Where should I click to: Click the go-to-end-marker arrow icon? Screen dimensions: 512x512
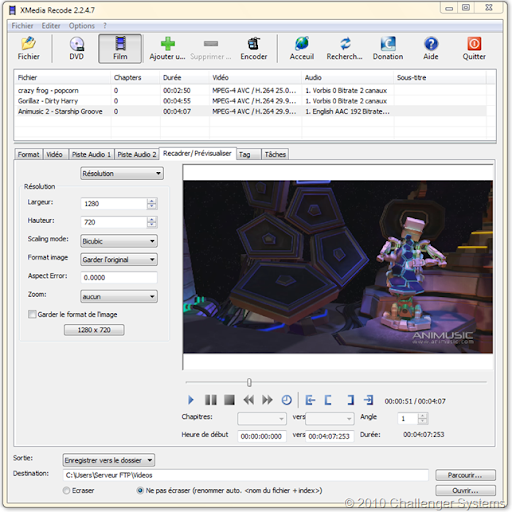[x=369, y=400]
